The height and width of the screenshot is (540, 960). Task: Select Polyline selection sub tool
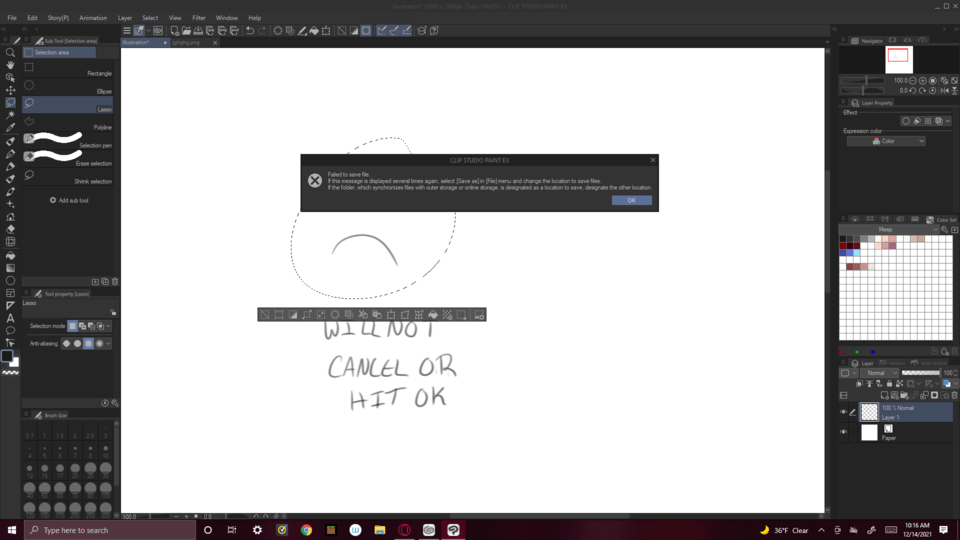point(68,123)
